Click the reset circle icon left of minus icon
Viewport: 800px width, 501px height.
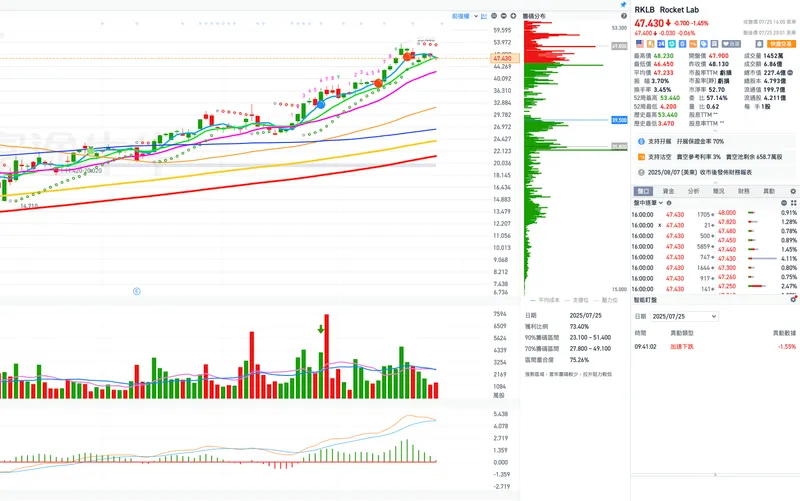pos(494,16)
